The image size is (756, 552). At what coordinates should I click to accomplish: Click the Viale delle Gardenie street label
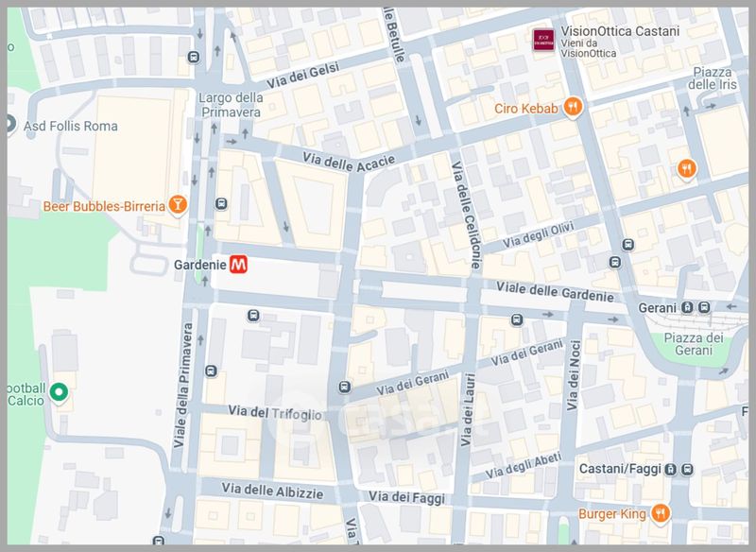click(555, 292)
